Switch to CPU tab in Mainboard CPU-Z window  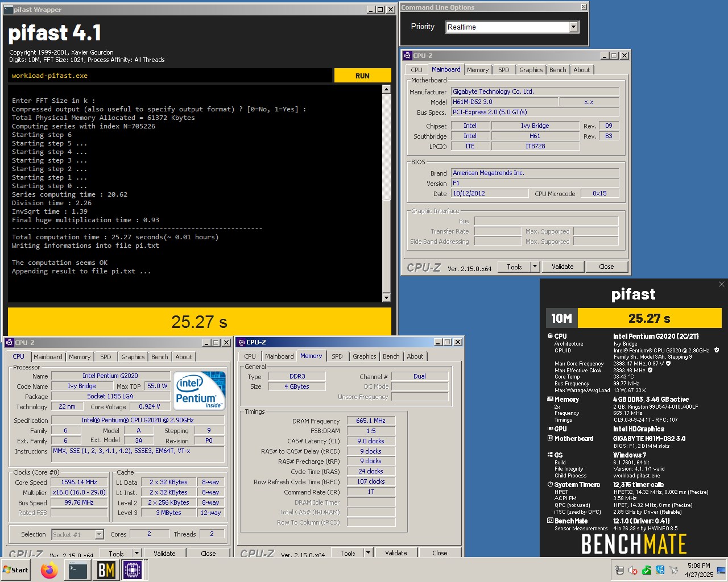(417, 70)
